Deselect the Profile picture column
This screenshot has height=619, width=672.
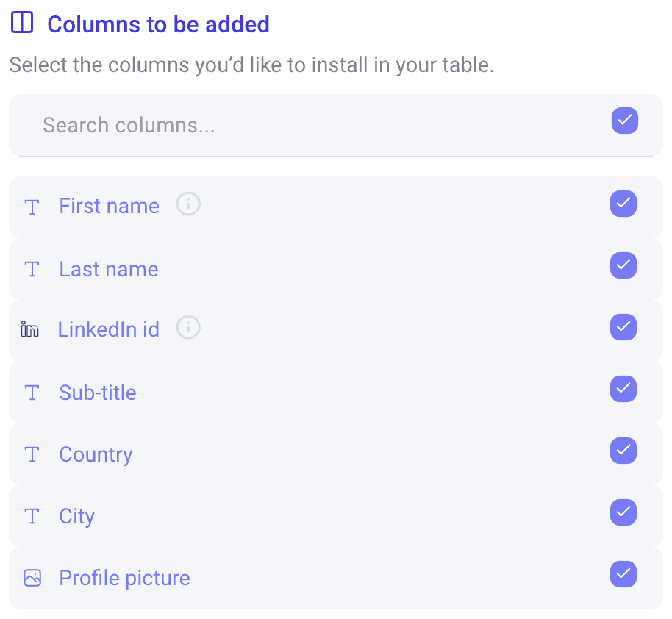coord(623,574)
